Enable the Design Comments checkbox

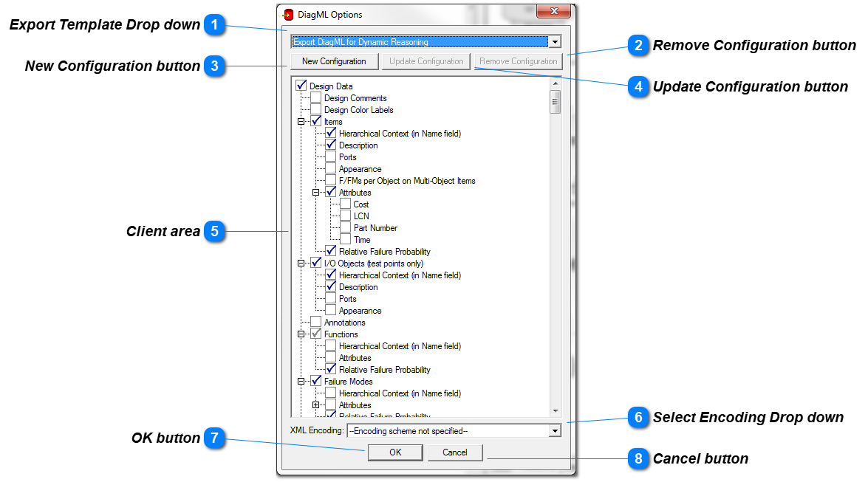tap(316, 97)
